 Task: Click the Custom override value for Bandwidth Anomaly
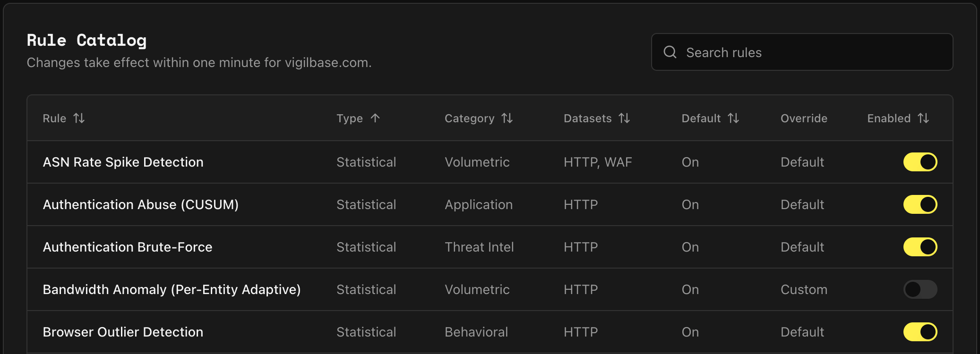click(x=804, y=289)
